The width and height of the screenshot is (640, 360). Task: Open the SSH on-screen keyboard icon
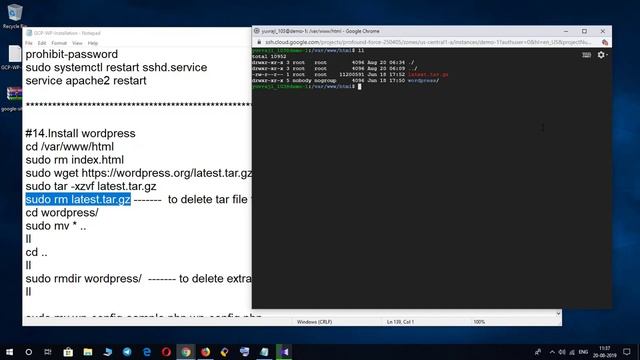[586, 55]
